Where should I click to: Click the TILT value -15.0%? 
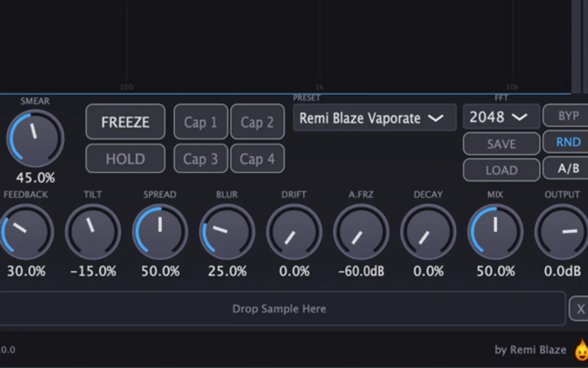tap(93, 271)
